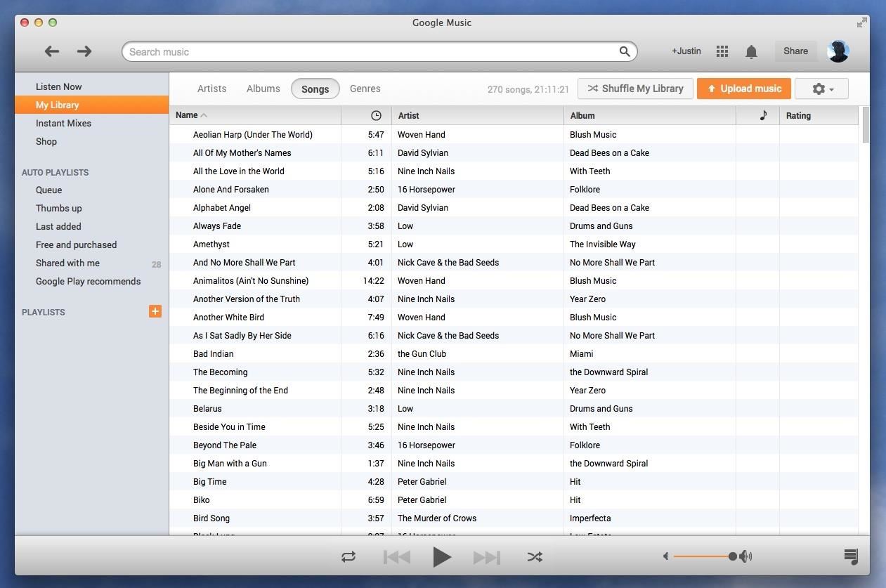Sort by Album column header
The height and width of the screenshot is (588, 886).
582,115
